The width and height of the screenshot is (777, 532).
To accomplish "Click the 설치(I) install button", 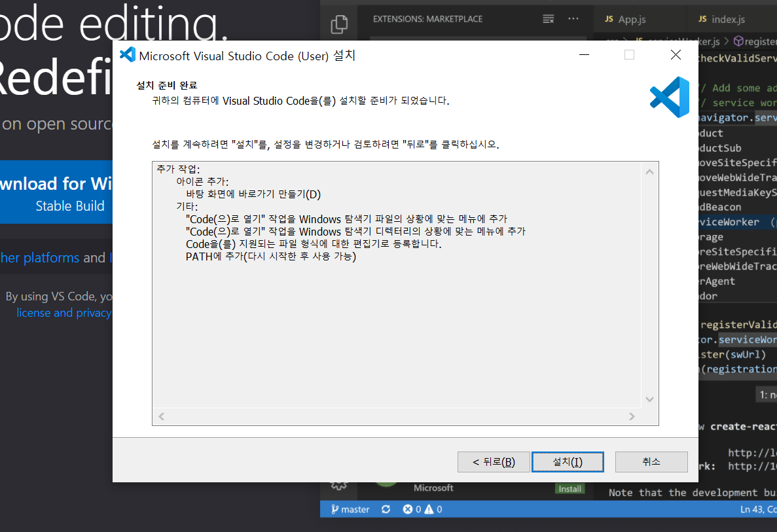I will 568,462.
